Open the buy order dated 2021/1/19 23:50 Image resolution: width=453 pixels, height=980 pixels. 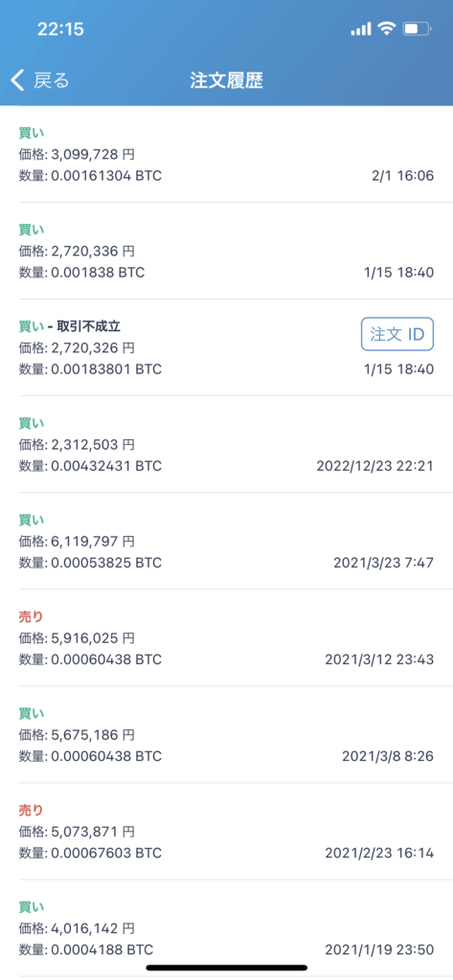click(x=226, y=928)
